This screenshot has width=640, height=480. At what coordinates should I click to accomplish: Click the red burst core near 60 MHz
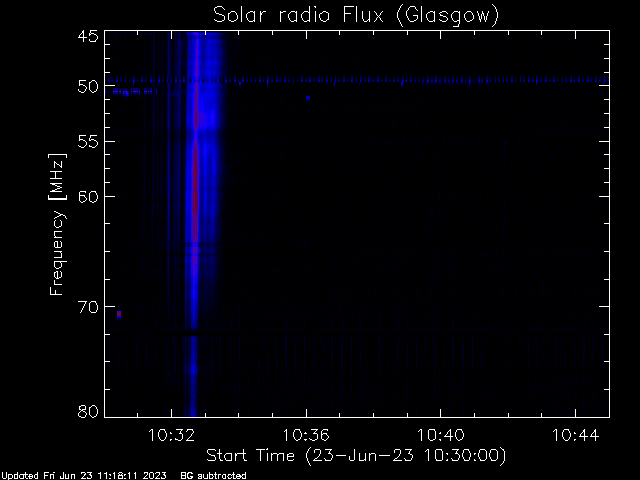pyautogui.click(x=196, y=192)
